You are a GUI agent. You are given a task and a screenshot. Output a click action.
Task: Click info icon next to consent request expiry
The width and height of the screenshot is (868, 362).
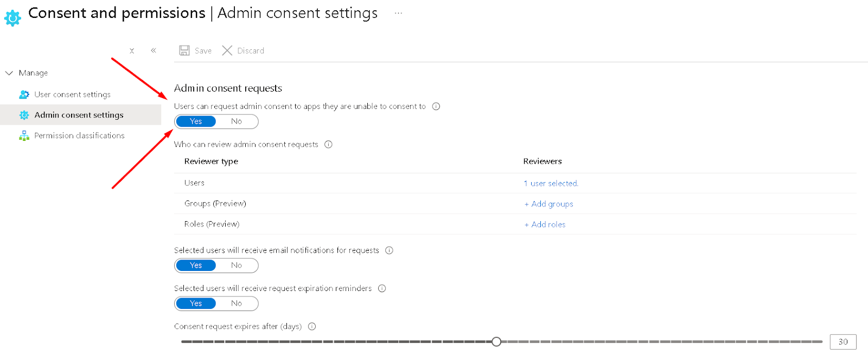(312, 326)
